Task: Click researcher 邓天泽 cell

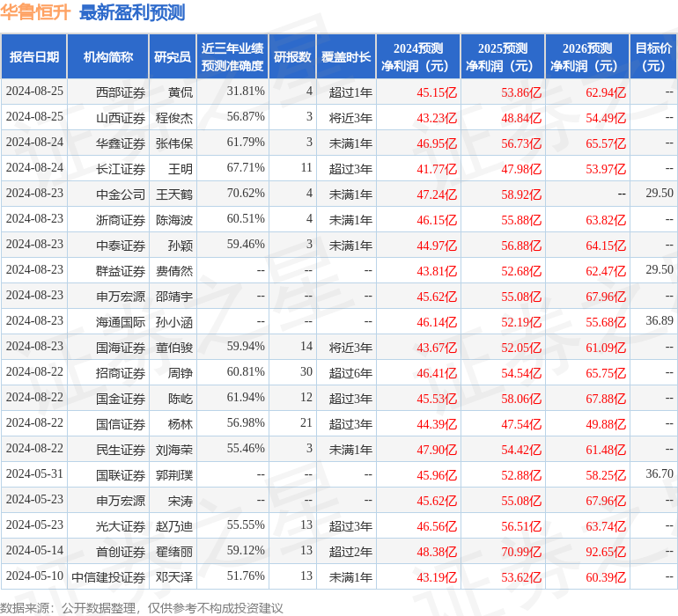Action: coord(174,576)
